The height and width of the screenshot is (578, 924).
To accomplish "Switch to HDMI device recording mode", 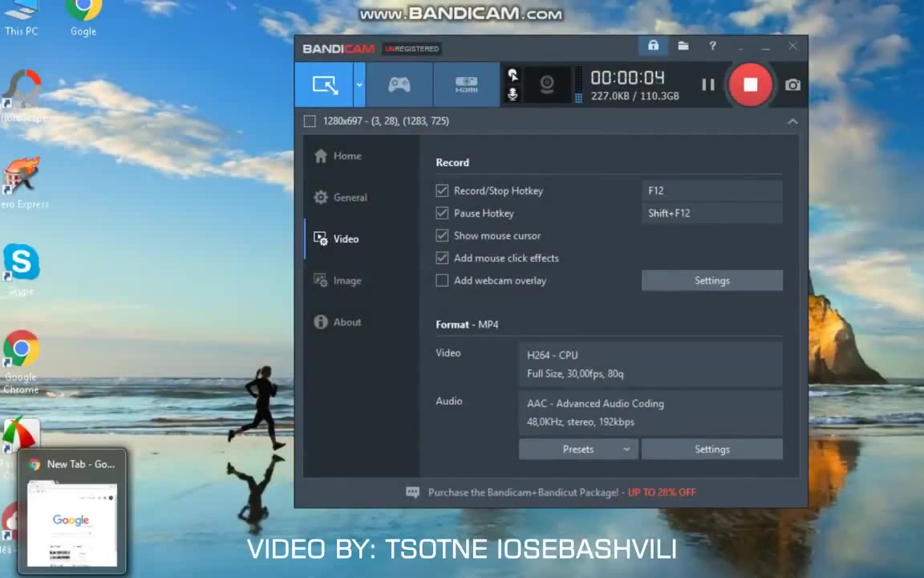I will click(466, 85).
